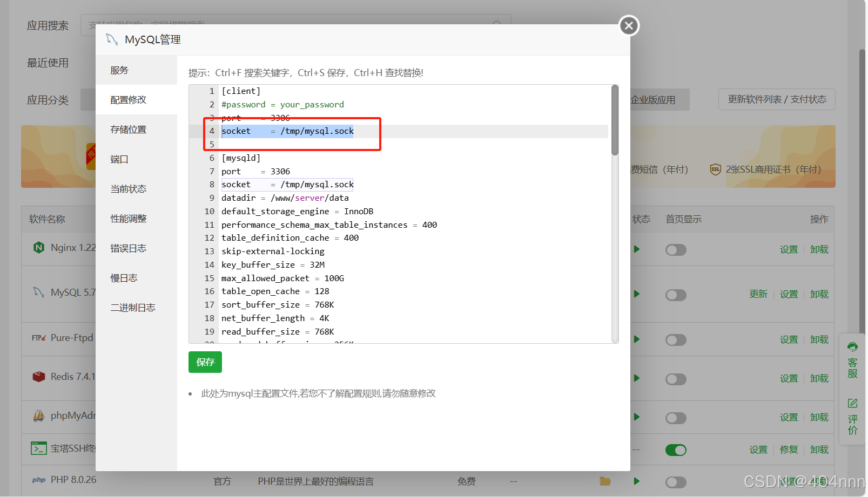Click 设置 link in MySQL row
This screenshot has width=868, height=497.
coord(789,294)
